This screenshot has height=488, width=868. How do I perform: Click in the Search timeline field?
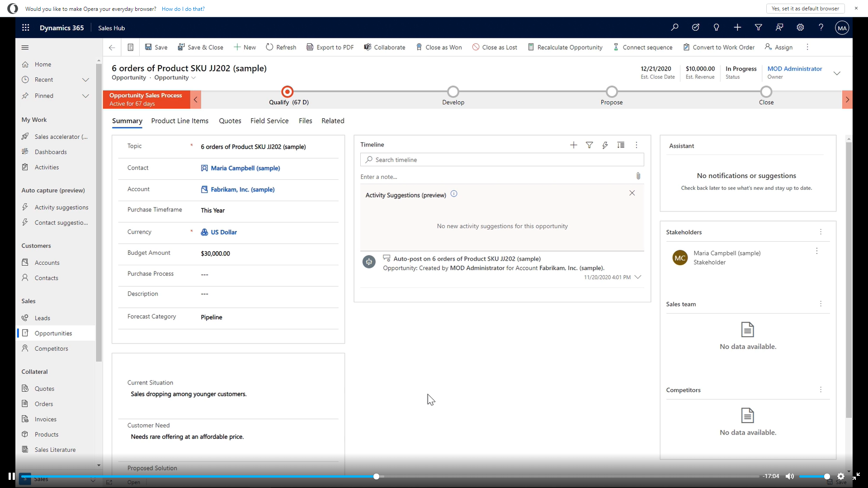coord(502,160)
